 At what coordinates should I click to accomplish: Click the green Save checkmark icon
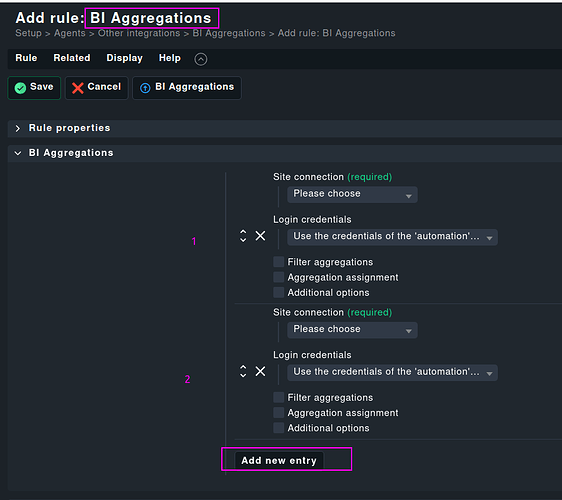click(x=20, y=88)
